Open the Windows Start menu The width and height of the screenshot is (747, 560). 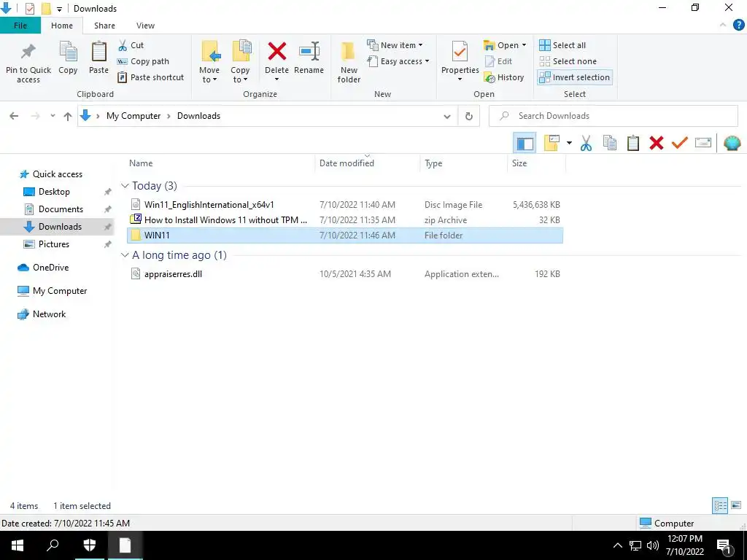click(18, 545)
